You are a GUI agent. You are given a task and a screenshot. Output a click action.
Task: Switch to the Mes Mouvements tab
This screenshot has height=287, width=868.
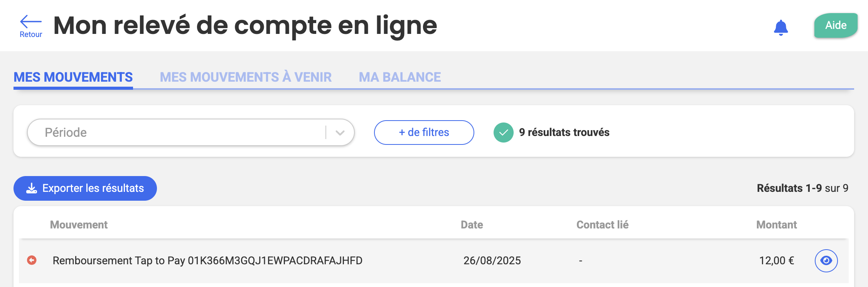[73, 77]
